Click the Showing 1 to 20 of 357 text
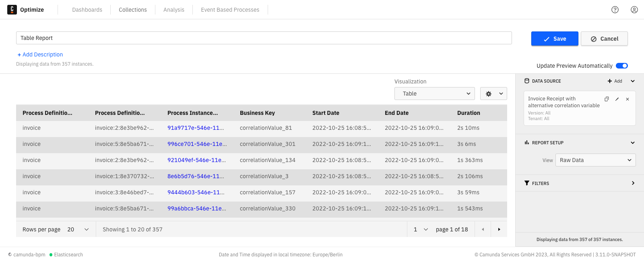The width and height of the screenshot is (644, 262). pyautogui.click(x=132, y=229)
